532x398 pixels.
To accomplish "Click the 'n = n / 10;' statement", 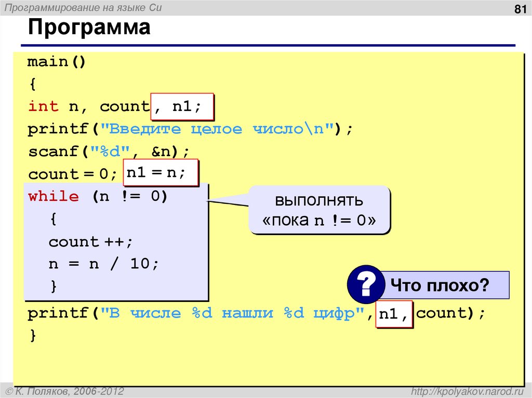I will click(103, 264).
